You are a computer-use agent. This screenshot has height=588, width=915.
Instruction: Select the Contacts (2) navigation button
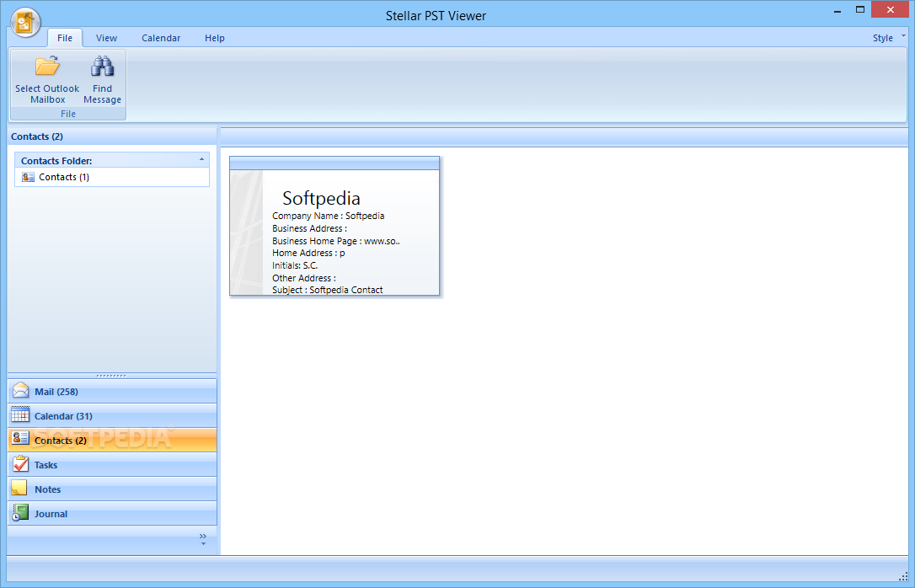[112, 441]
